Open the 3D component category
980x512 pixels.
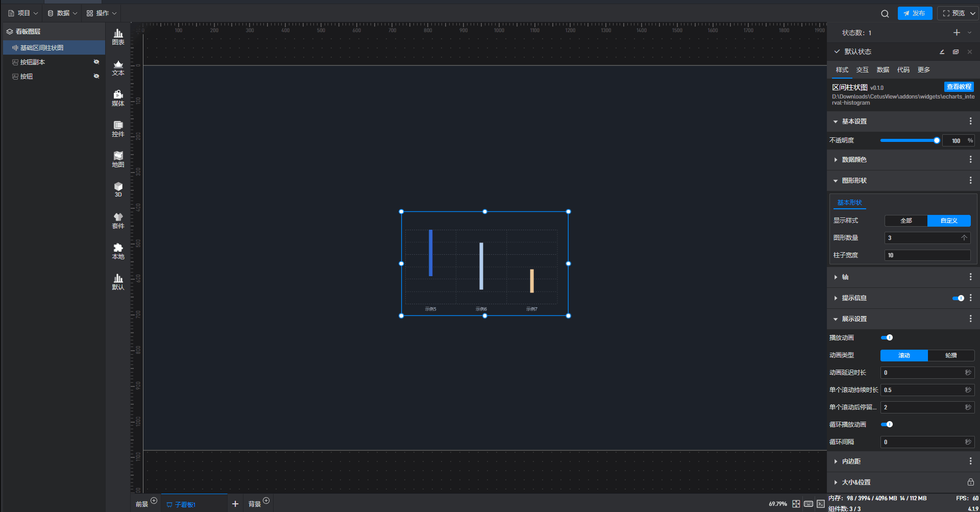[118, 189]
